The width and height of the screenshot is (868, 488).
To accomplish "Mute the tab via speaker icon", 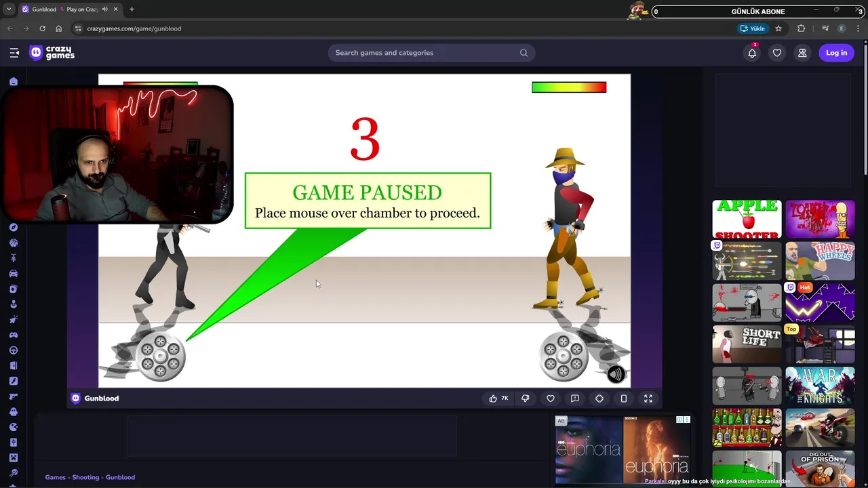I will click(104, 9).
